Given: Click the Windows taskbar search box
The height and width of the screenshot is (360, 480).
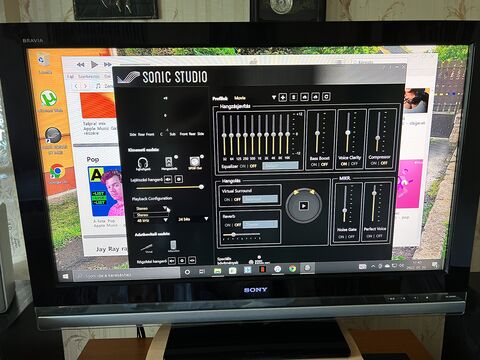Looking at the screenshot, I should pos(127,275).
